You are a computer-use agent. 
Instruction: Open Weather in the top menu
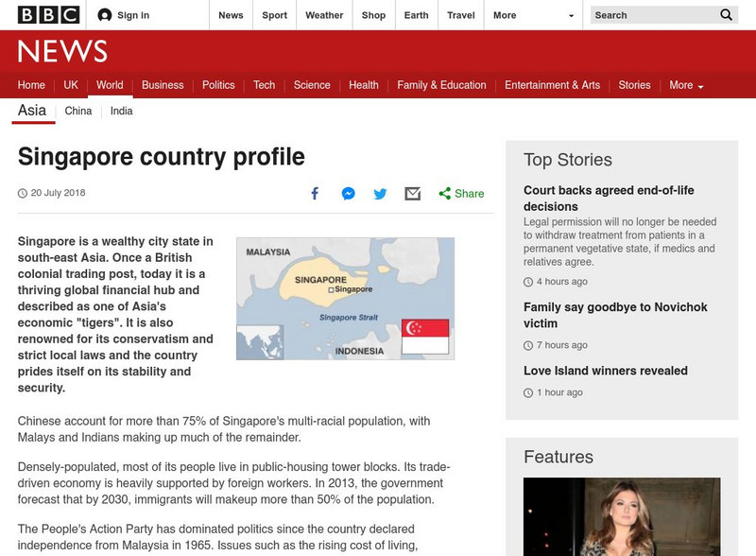point(324,15)
